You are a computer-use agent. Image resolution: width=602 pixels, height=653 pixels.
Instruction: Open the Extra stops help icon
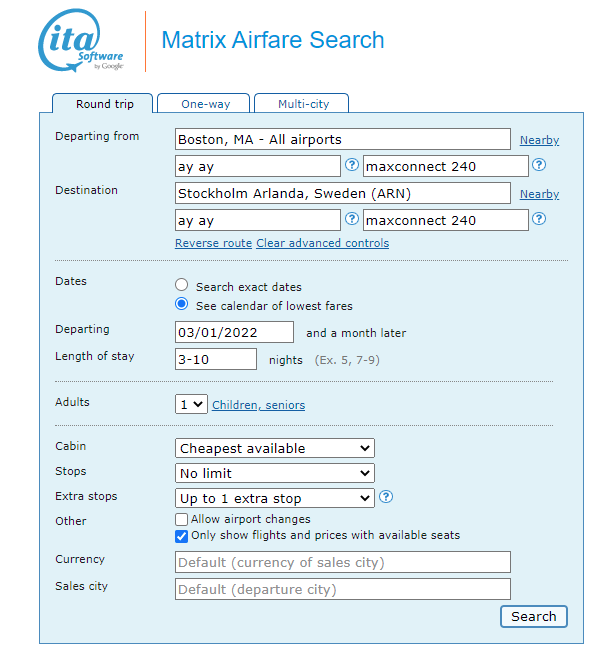coord(386,496)
